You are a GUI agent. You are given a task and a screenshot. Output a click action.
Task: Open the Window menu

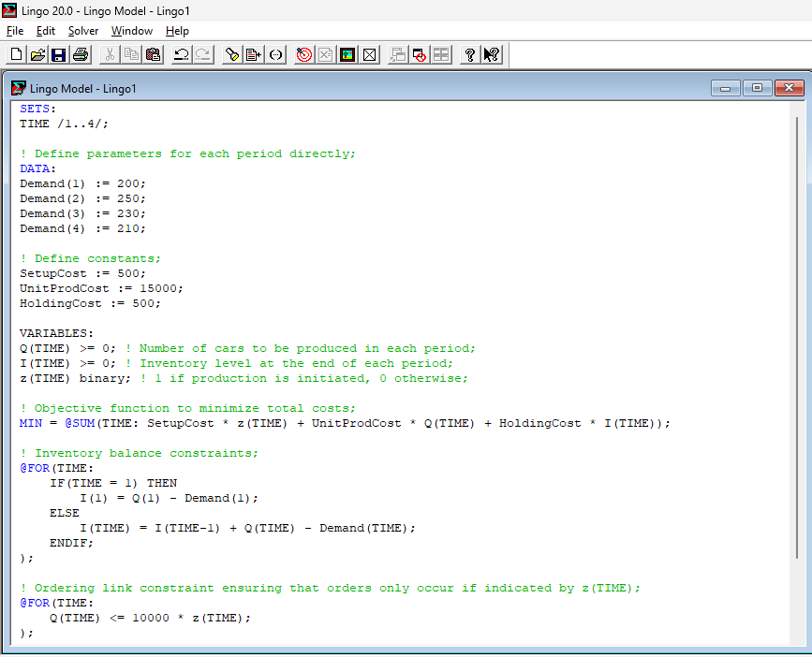coord(131,31)
